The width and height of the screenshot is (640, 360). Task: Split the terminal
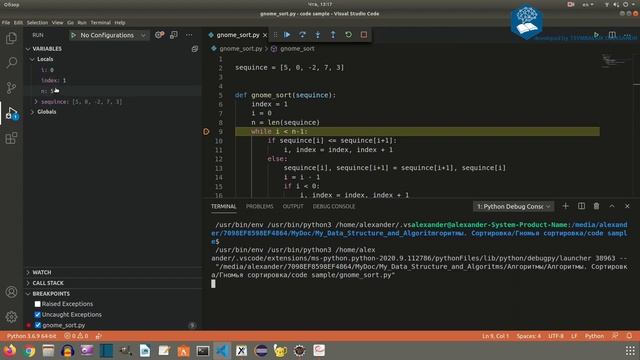[x=581, y=206]
